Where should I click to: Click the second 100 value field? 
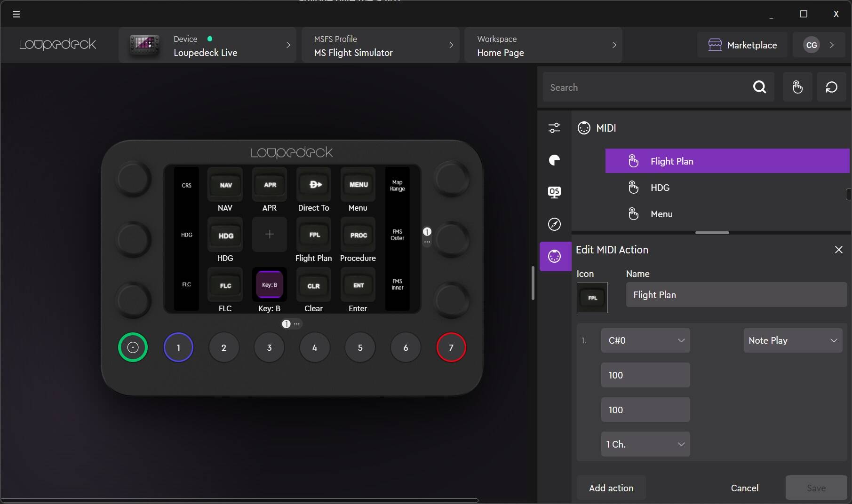pyautogui.click(x=645, y=409)
